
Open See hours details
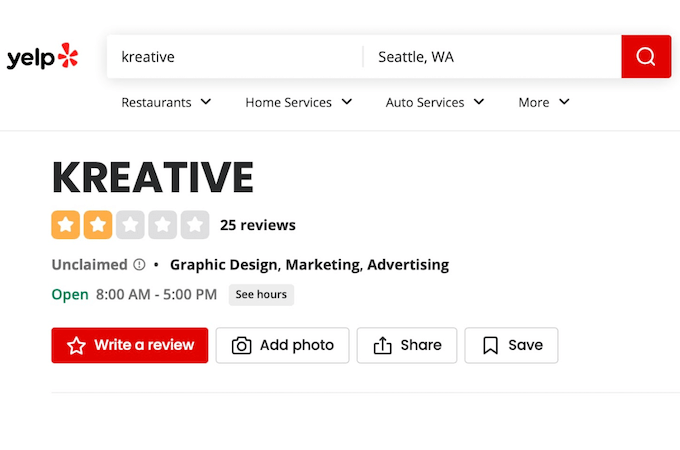tap(261, 295)
